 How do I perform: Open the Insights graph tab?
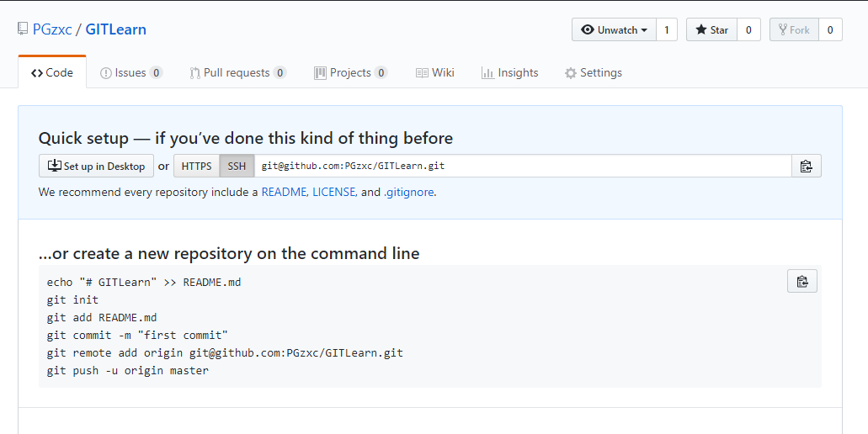click(x=510, y=72)
